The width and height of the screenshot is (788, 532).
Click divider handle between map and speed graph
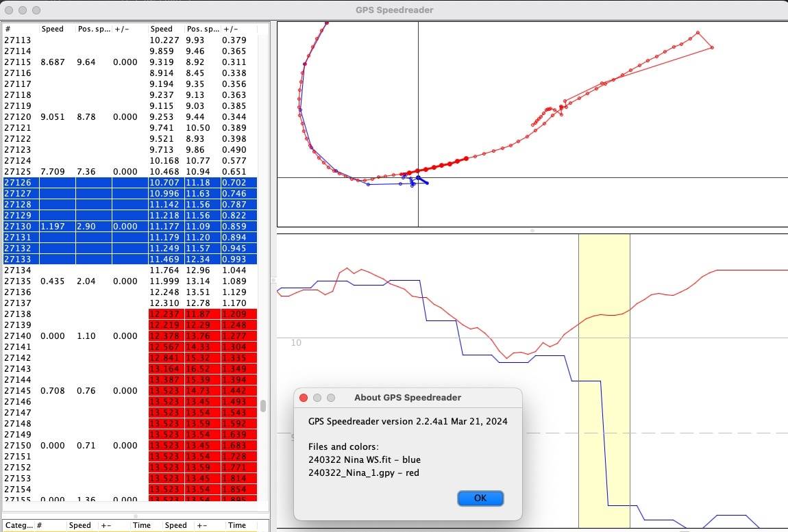point(532,231)
